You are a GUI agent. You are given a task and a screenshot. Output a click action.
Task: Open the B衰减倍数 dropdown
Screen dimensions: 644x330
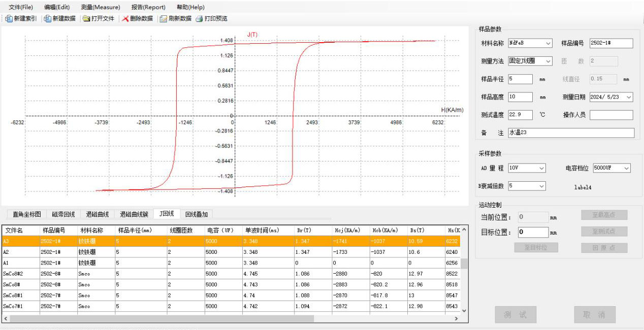[x=541, y=186]
